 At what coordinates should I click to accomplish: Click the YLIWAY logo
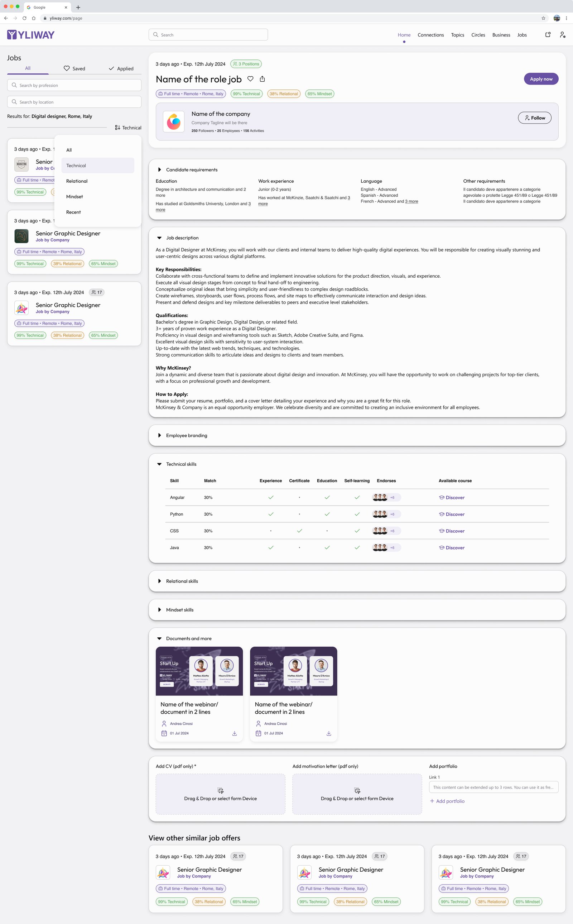pyautogui.click(x=31, y=35)
